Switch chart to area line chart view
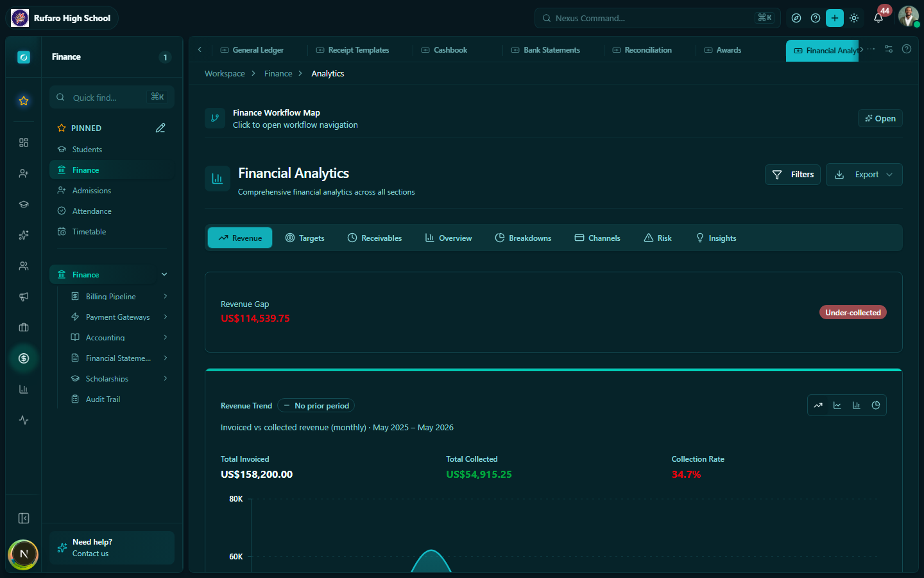Viewport: 924px width, 578px height. point(837,405)
